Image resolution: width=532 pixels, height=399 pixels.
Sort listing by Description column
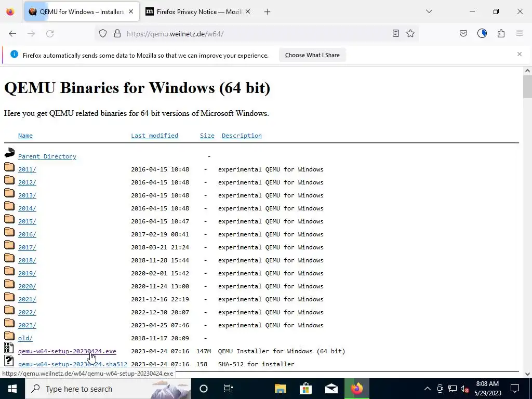coord(242,136)
